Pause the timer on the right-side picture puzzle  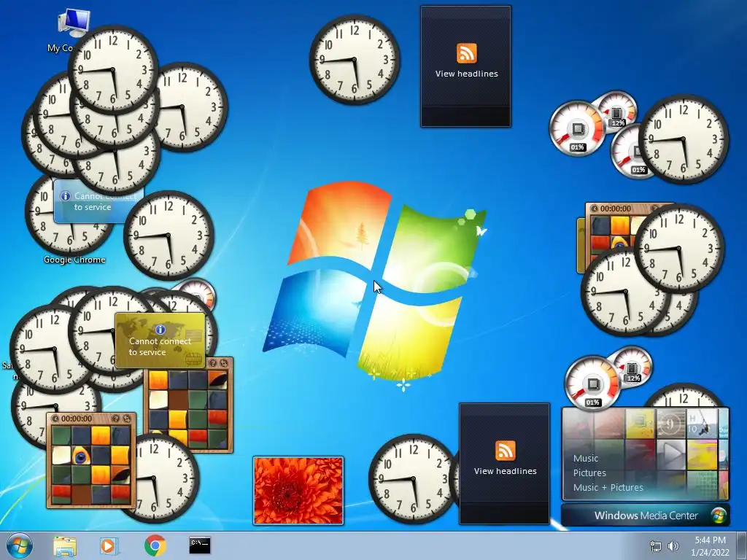click(x=594, y=209)
